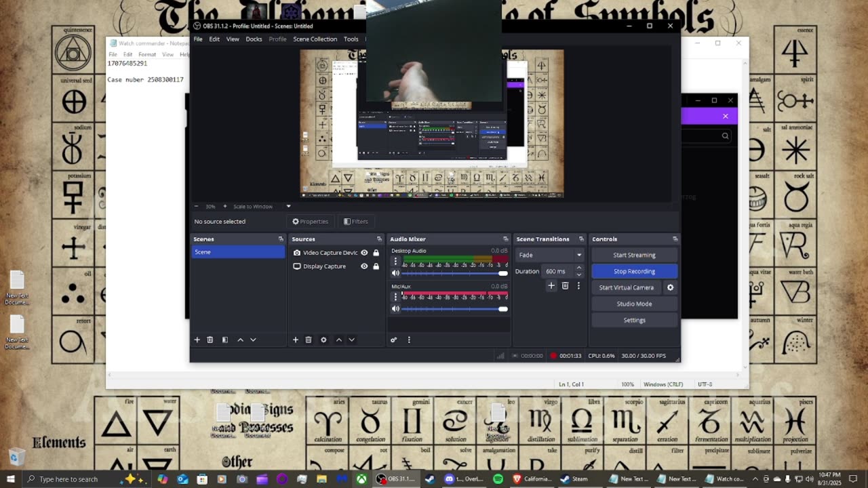Toggle visibility of Video Capture Device source

pyautogui.click(x=364, y=253)
